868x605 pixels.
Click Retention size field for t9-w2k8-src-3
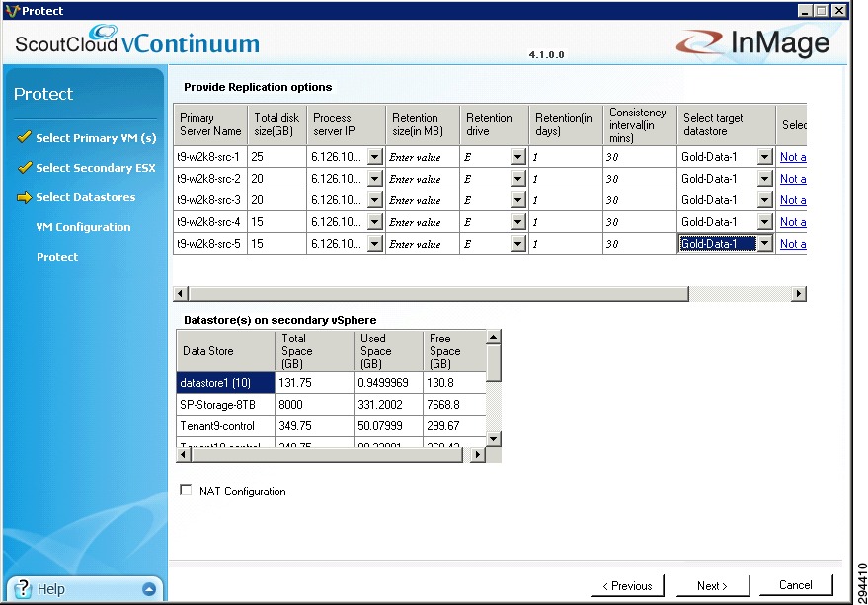423,200
